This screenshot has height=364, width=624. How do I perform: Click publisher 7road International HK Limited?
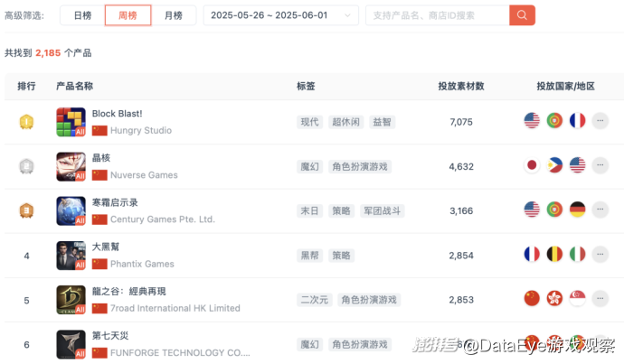tap(175, 308)
